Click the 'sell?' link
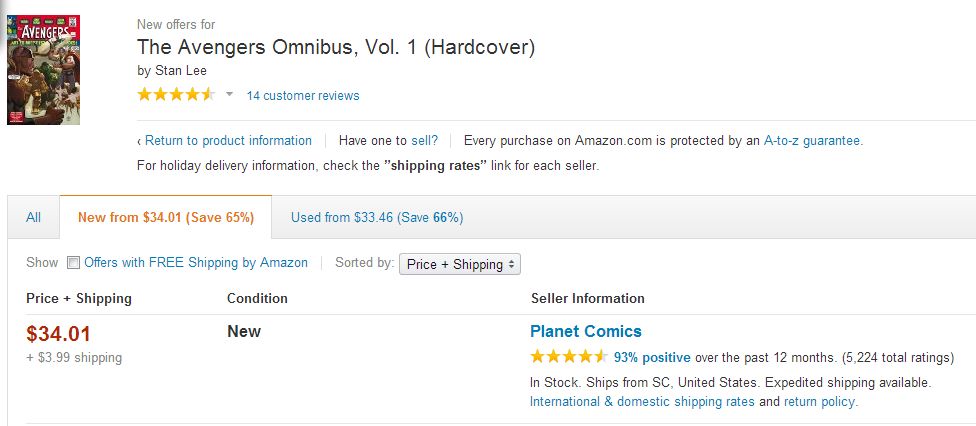Viewport: 976px width, 426px height. pos(425,141)
